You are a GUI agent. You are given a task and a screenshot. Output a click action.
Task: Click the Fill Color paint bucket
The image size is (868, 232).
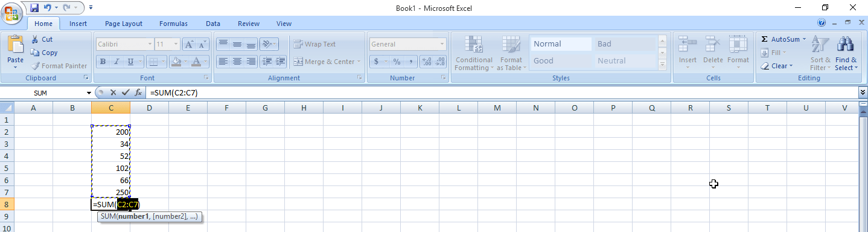(x=176, y=61)
